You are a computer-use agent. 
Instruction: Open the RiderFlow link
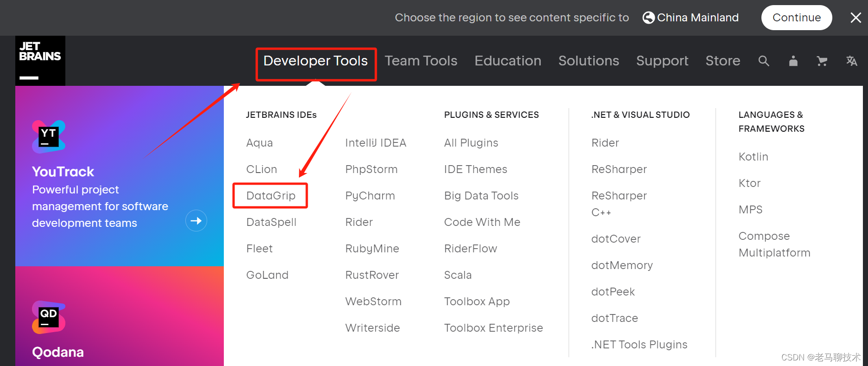(471, 249)
